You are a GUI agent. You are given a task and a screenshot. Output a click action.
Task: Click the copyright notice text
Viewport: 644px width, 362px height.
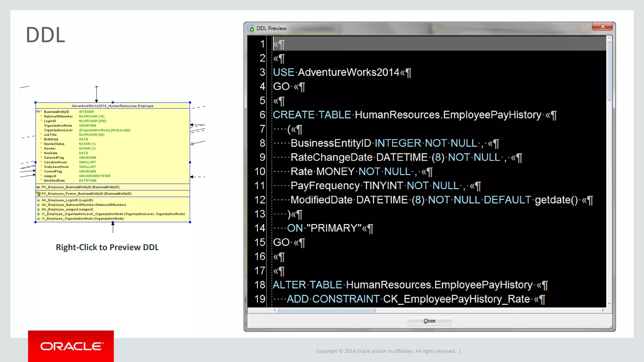point(386,351)
